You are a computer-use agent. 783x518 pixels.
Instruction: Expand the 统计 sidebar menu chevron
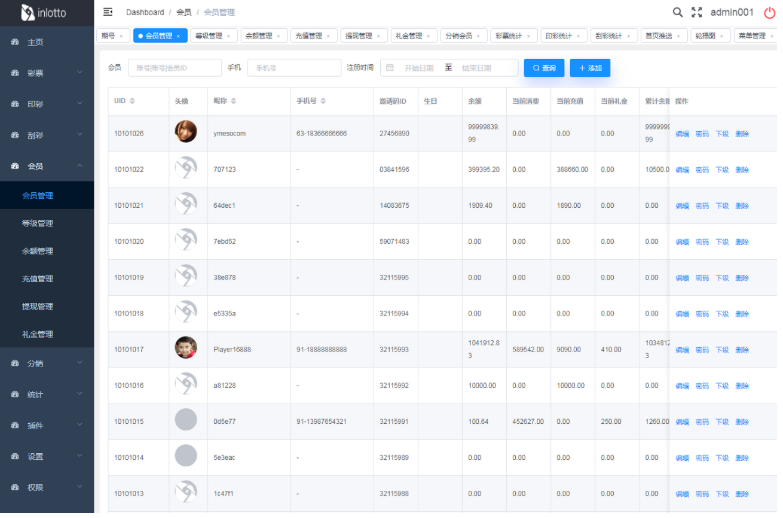(x=80, y=394)
